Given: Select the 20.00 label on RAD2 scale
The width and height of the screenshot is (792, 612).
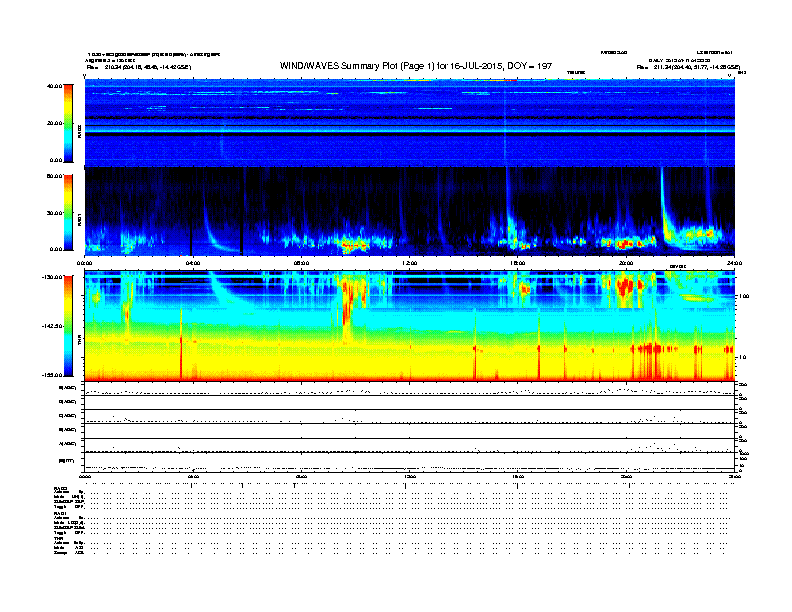Looking at the screenshot, I should pyautogui.click(x=55, y=123).
